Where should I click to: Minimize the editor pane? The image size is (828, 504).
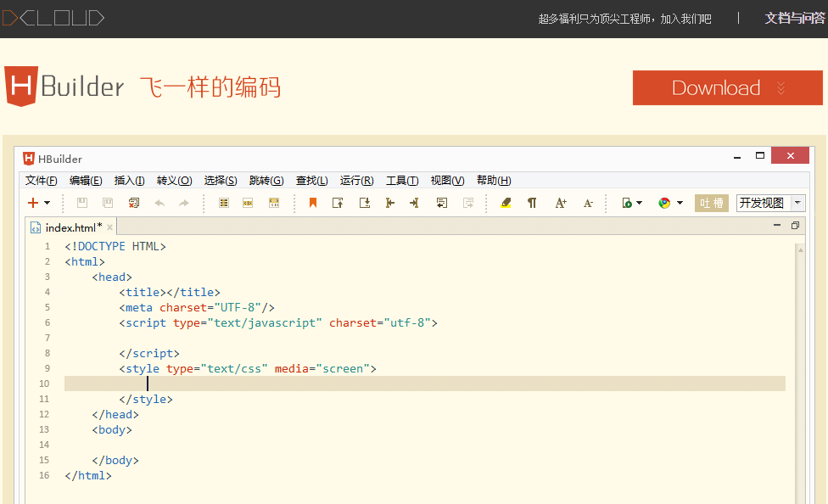click(777, 225)
